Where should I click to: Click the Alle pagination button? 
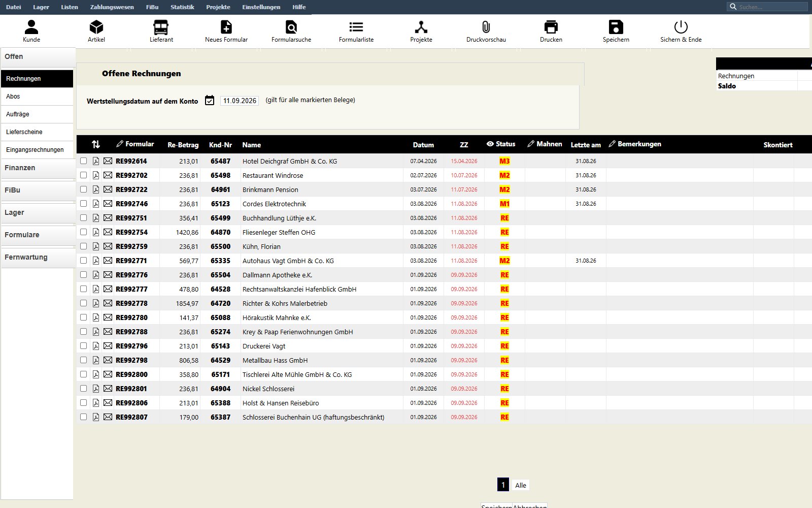click(x=521, y=485)
